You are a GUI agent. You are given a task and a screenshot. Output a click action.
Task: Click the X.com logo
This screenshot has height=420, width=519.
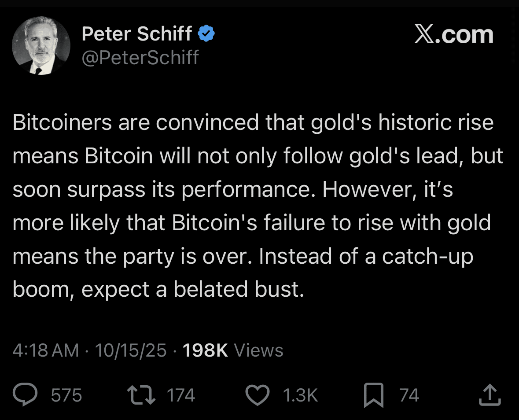453,35
